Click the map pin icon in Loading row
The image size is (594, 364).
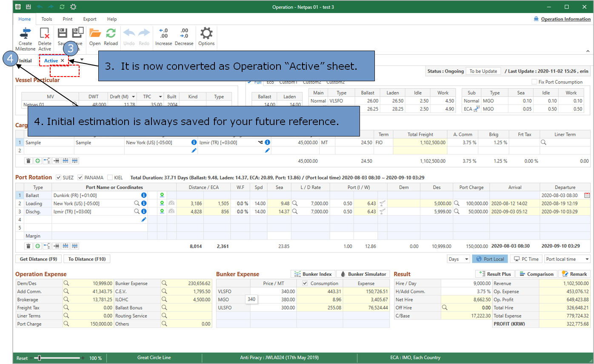[162, 203]
